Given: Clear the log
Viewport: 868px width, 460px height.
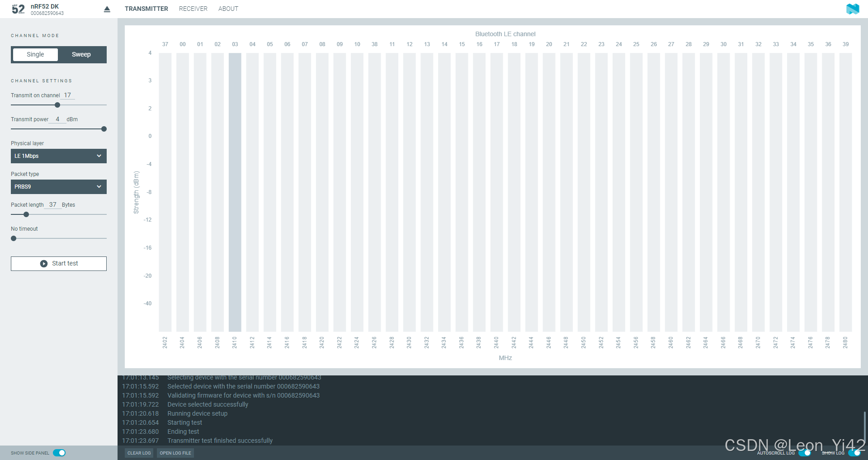Looking at the screenshot, I should [x=139, y=453].
